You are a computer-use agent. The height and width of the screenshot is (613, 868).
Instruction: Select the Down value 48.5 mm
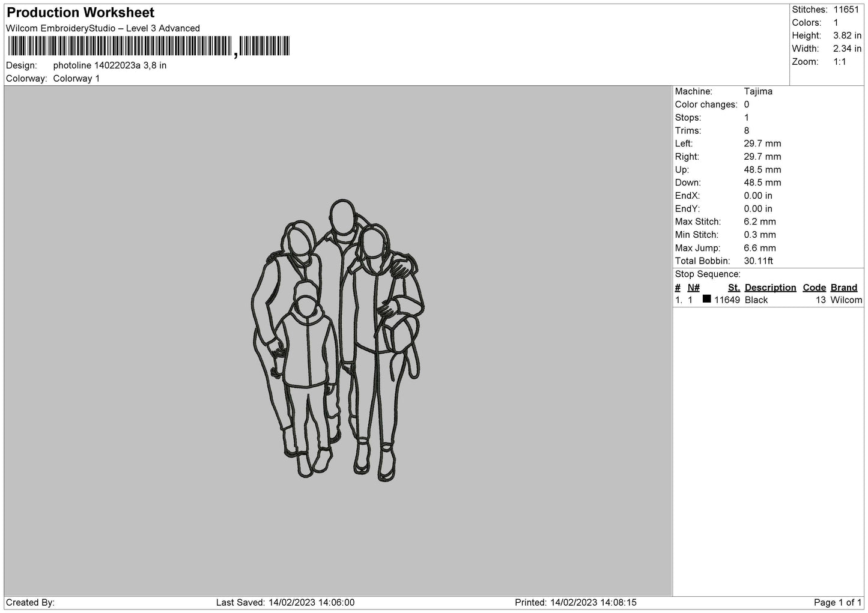click(762, 183)
